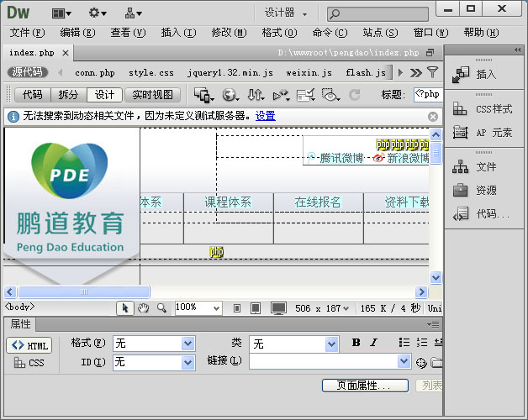Click the preview in browser globe icon

pyautogui.click(x=230, y=95)
